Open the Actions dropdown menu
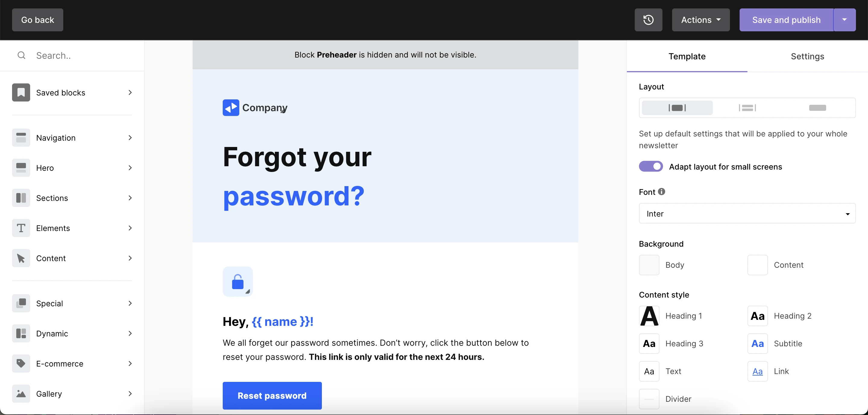This screenshot has height=415, width=868. point(700,20)
